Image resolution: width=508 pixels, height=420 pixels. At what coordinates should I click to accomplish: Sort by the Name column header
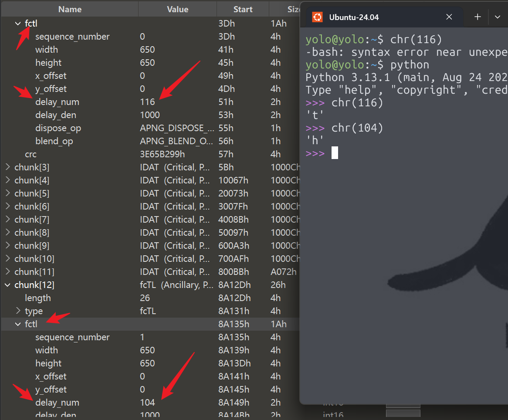[x=70, y=9]
